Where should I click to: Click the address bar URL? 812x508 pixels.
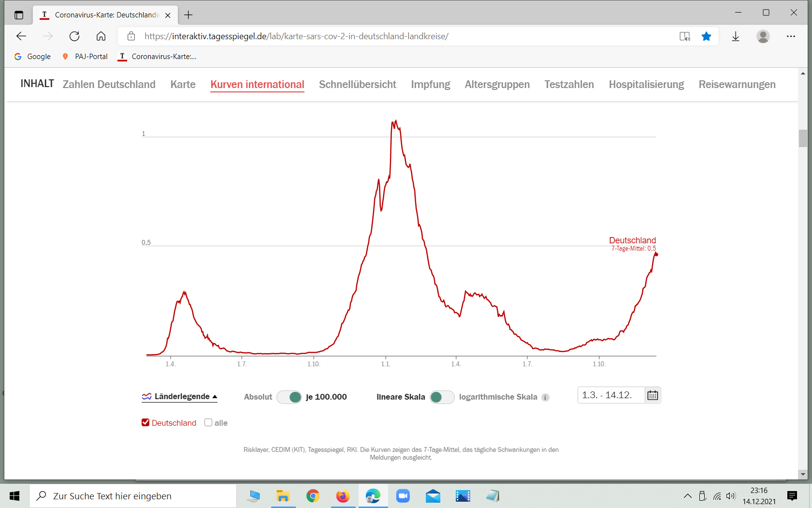coord(296,36)
